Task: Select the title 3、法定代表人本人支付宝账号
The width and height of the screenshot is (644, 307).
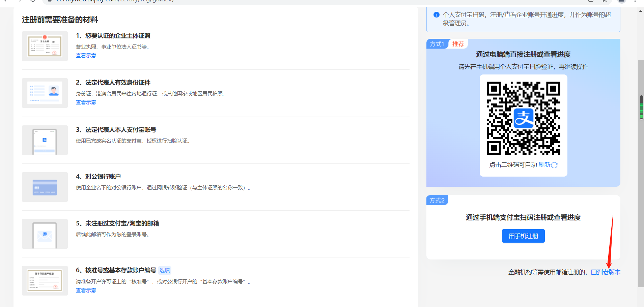Action: (116, 130)
